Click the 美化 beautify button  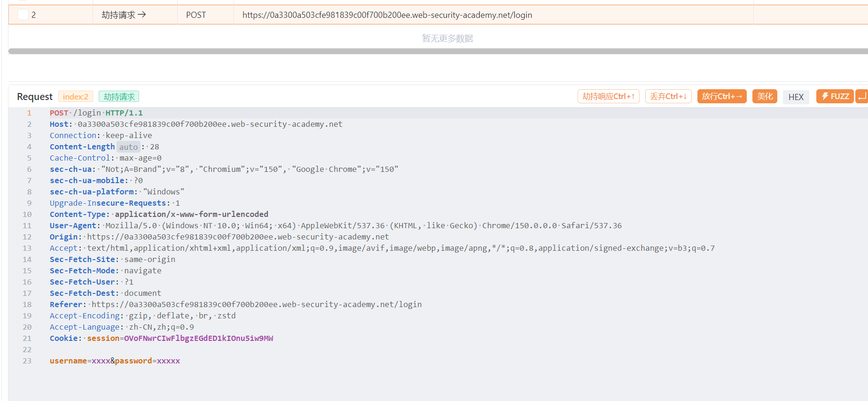coord(765,96)
